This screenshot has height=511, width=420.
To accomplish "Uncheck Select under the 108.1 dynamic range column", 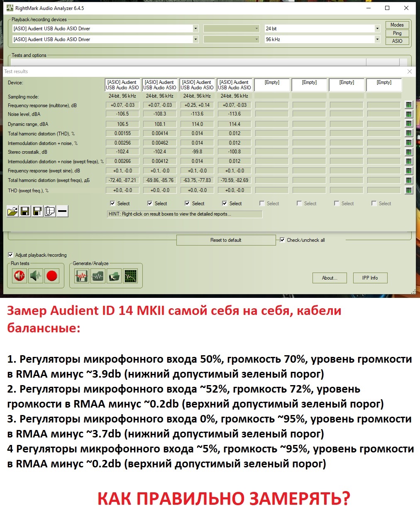I will coord(150,204).
